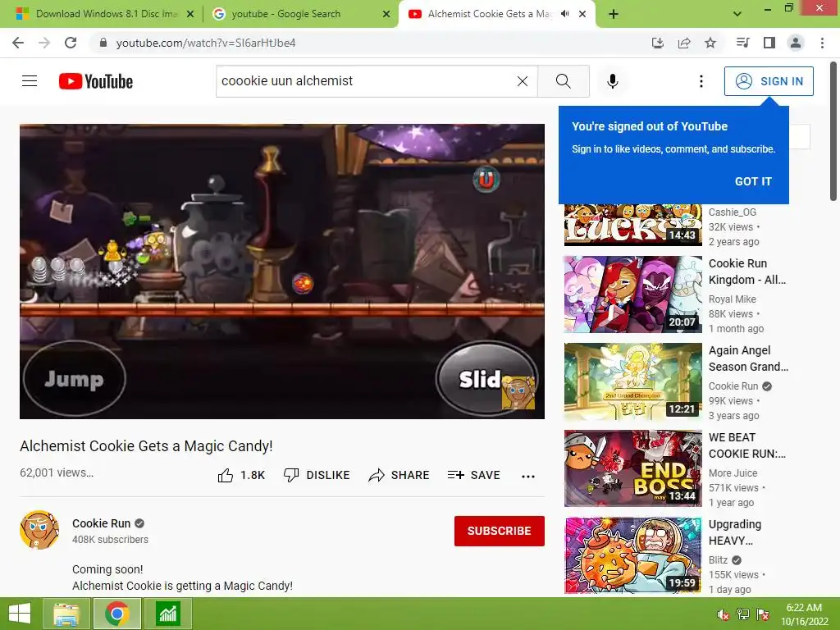
Task: Open Again Angel Season Grand video thumbnail
Action: pos(632,381)
